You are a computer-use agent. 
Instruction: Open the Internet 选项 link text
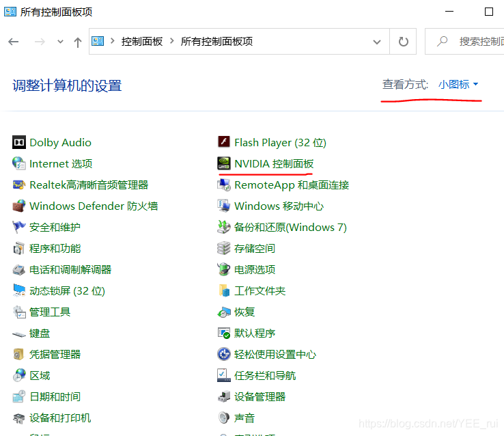tap(61, 163)
